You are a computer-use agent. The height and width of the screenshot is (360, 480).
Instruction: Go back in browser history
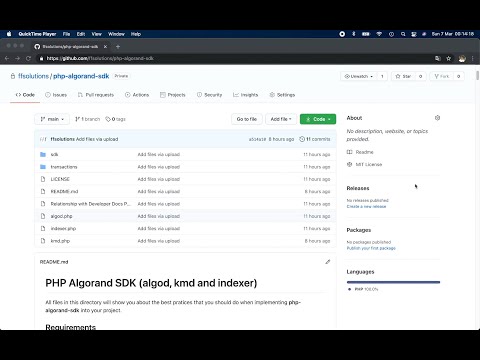[7, 58]
